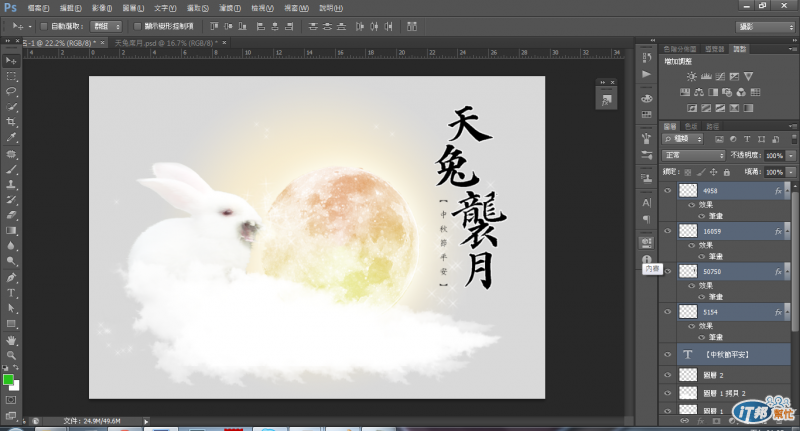
Task: Open the fill slider dropdown arrow
Action: click(x=791, y=172)
